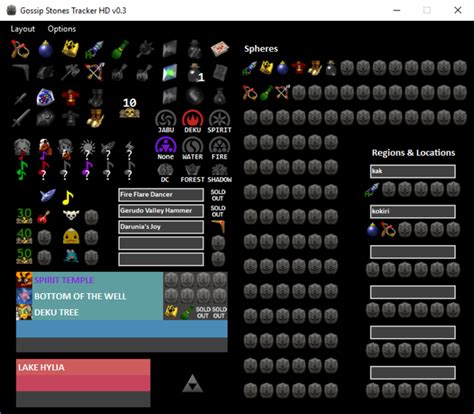Click the purple medallion labeled None
Viewport: 474px width, 414px height.
click(x=166, y=148)
